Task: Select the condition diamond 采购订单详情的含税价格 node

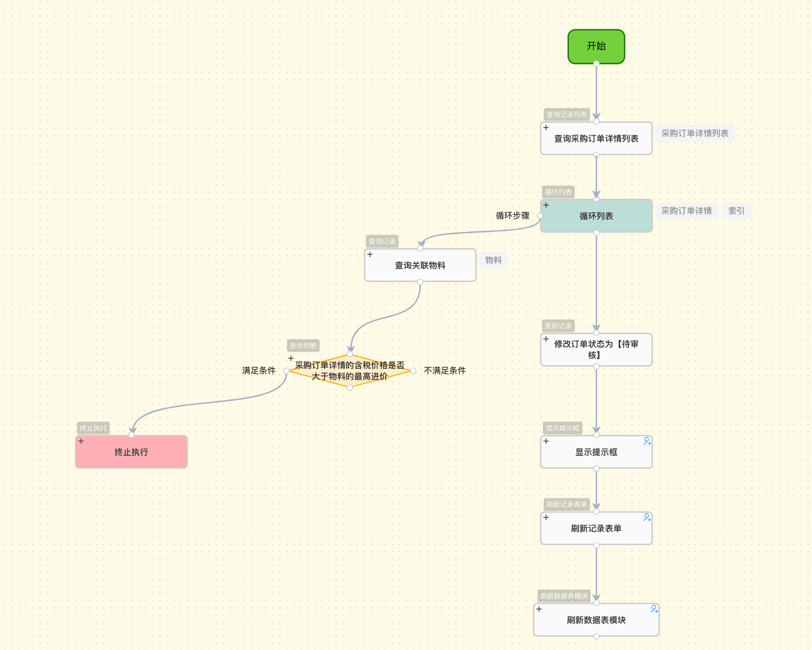Action: click(x=350, y=371)
